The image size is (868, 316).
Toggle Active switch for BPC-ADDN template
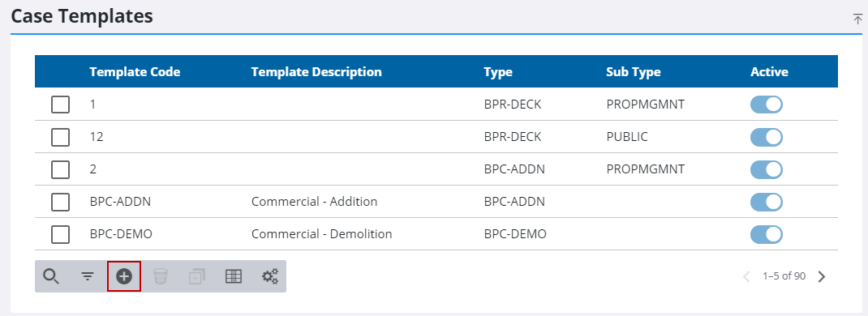point(766,202)
